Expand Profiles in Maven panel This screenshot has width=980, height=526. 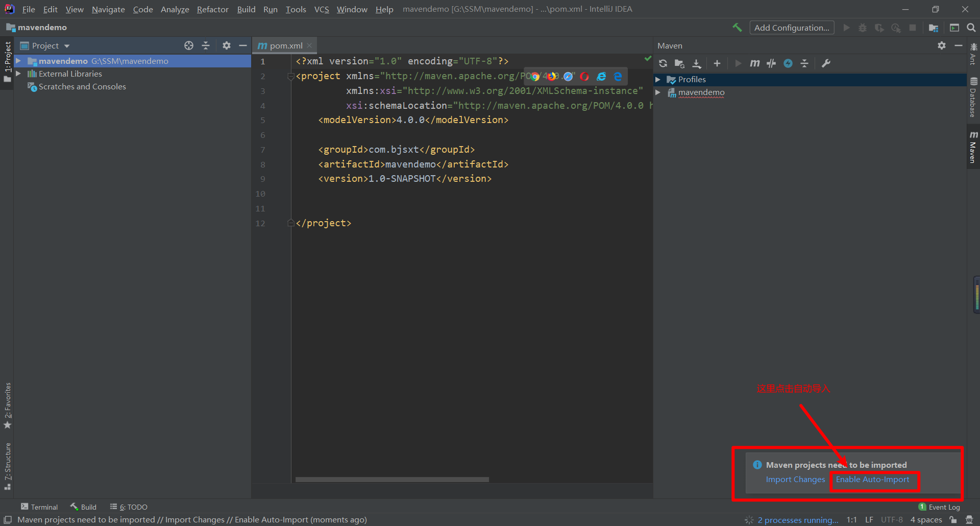(x=658, y=80)
